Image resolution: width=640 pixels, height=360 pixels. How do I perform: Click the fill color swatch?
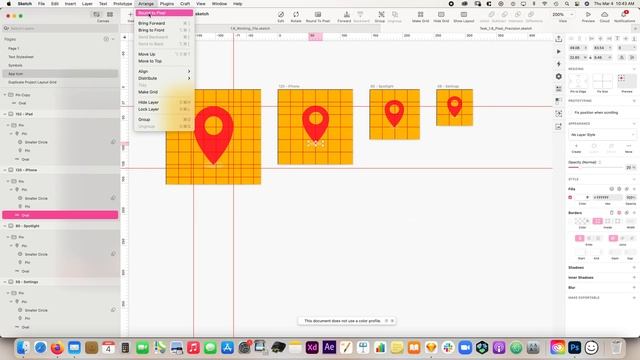(x=582, y=198)
